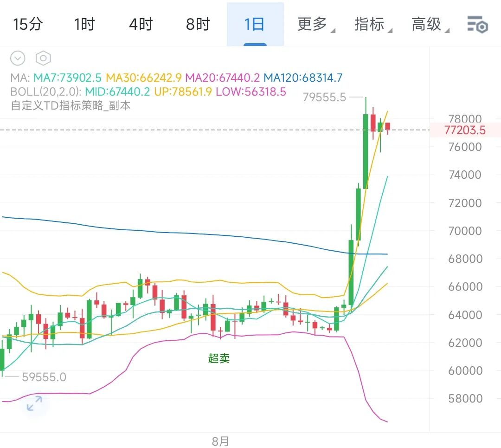Select the 1时 timeframe tab
Viewport: 501px width, 448px height.
[x=85, y=24]
